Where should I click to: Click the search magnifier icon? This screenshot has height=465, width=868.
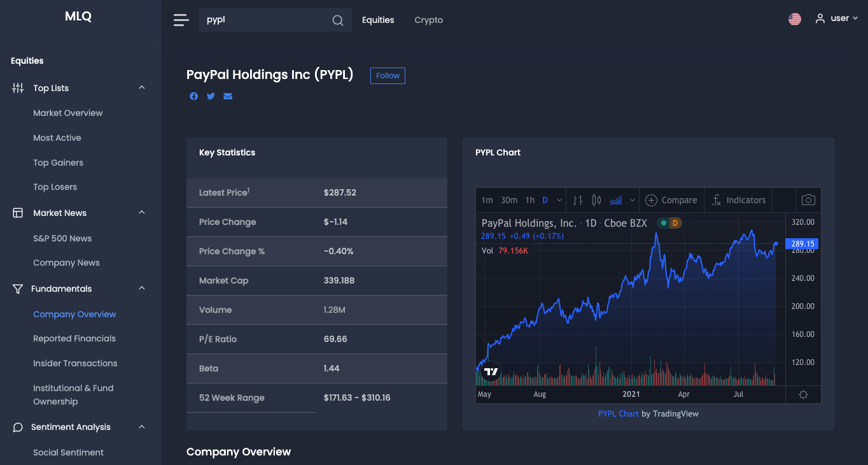point(338,20)
